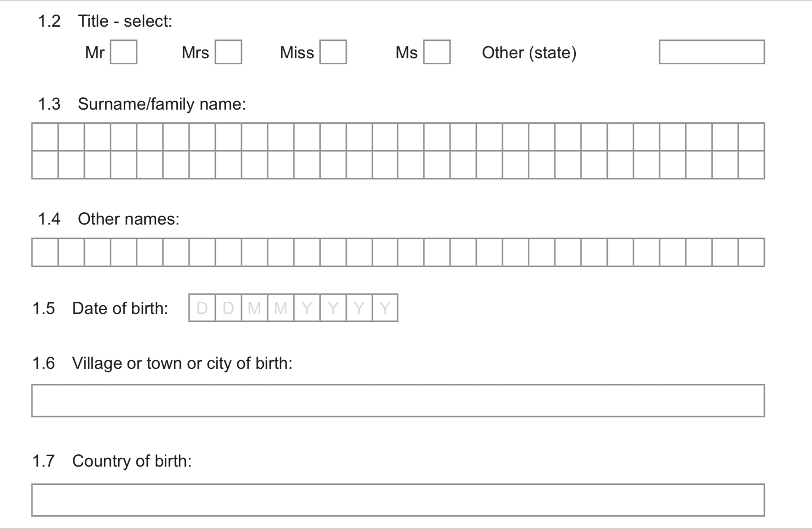Click last box of Other names row
Viewport: 812px width, 529px height.
click(751, 252)
